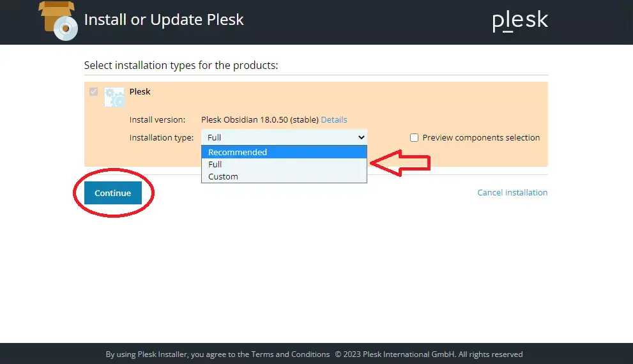Click the 'Plesk Obsidian 18.0.50 (stable)' version text

point(260,120)
